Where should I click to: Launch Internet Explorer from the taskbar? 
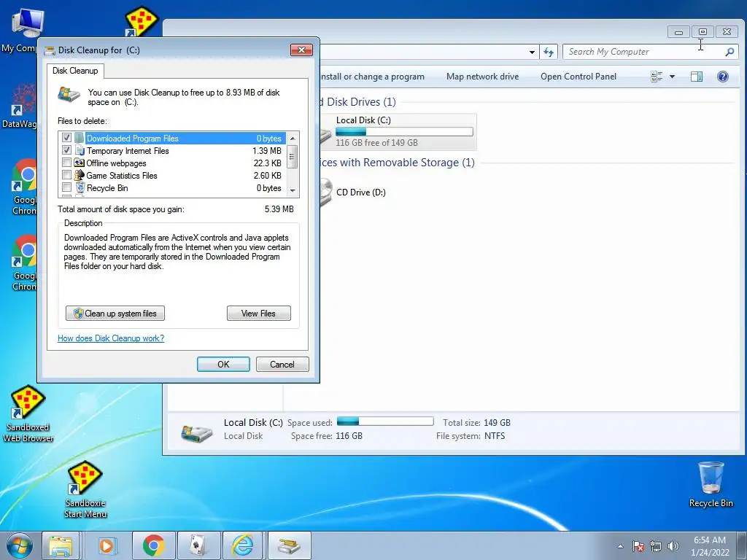(x=243, y=545)
